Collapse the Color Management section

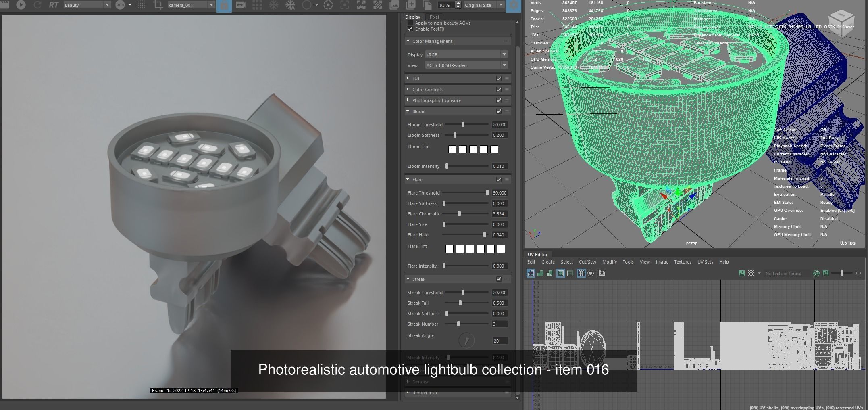pos(408,41)
